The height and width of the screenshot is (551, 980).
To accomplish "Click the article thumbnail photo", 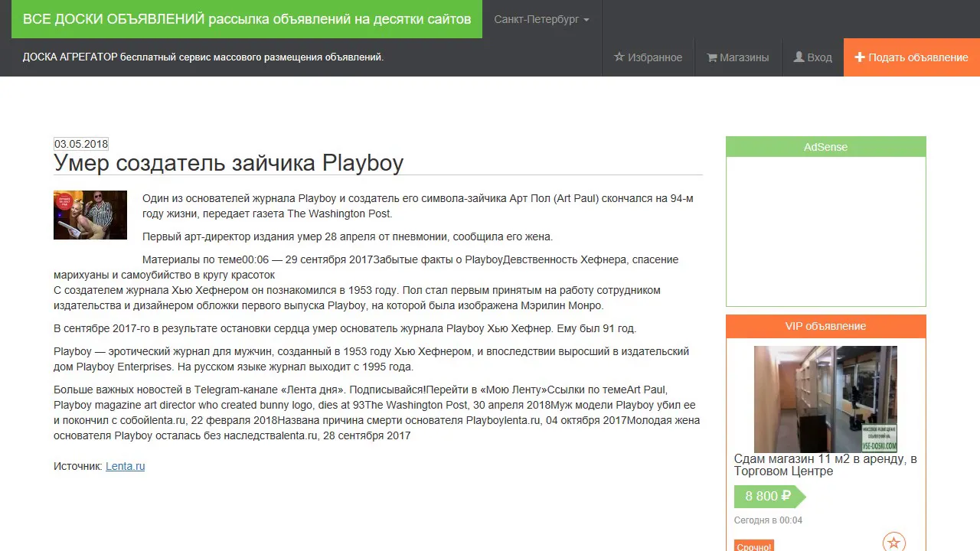I will coord(90,215).
